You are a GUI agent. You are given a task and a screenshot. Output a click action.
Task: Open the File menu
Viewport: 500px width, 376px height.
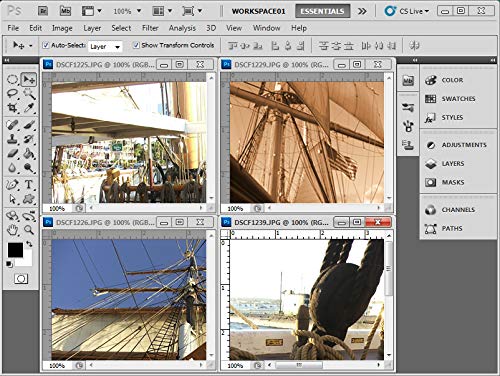[x=13, y=28]
